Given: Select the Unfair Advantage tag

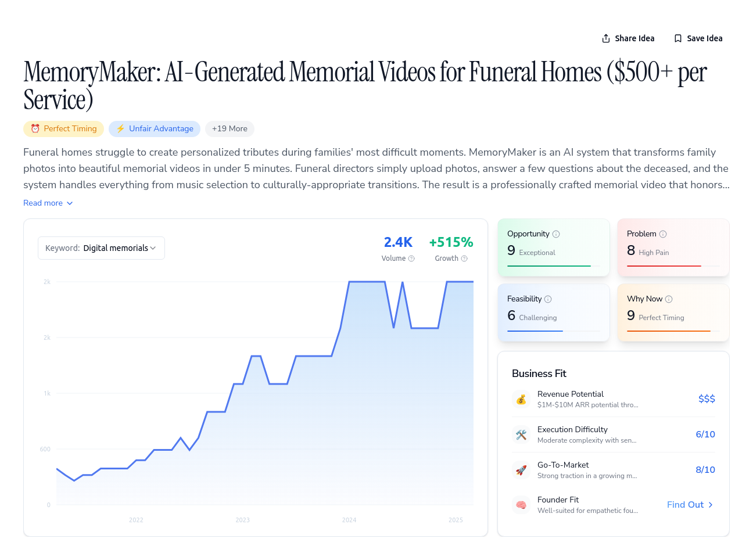Looking at the screenshot, I should click(x=155, y=129).
